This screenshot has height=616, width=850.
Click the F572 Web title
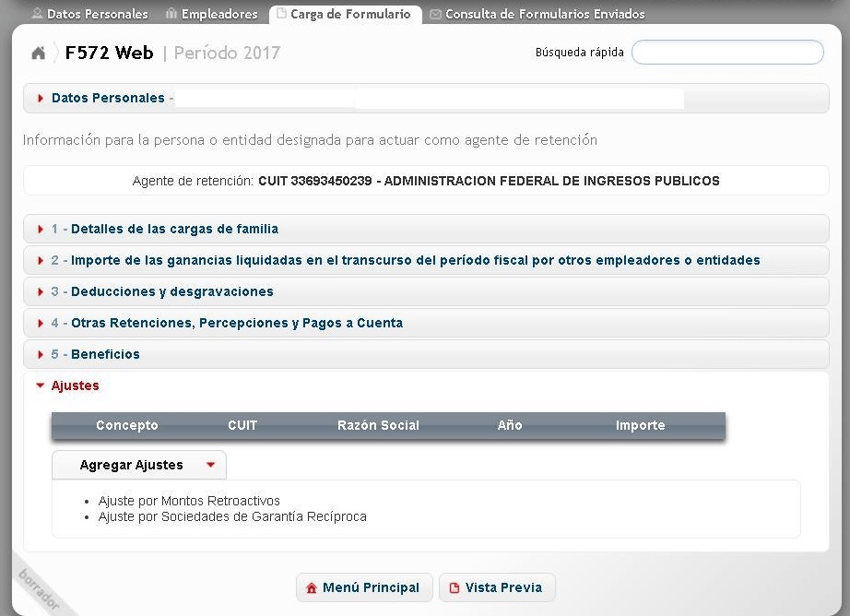coord(109,53)
